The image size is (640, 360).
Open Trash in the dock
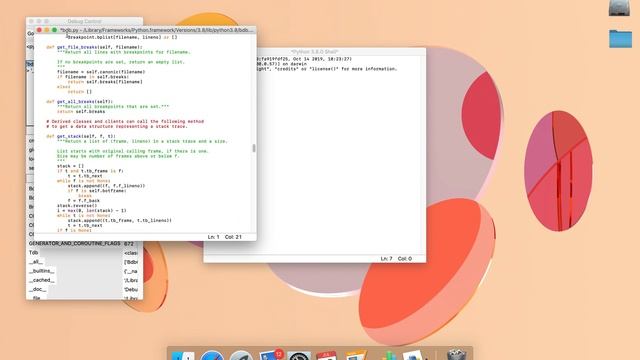point(456,354)
